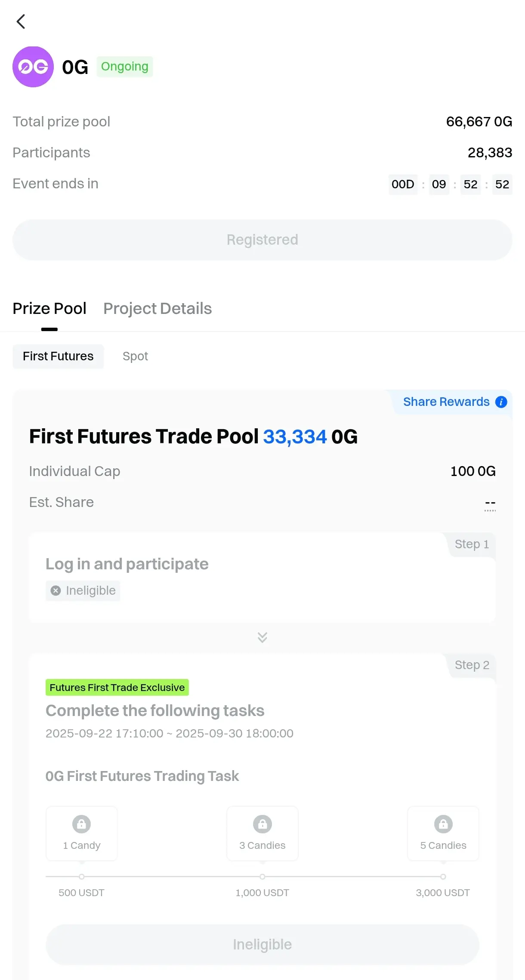Tap the purple 0G token logo
The width and height of the screenshot is (525, 980).
(33, 67)
